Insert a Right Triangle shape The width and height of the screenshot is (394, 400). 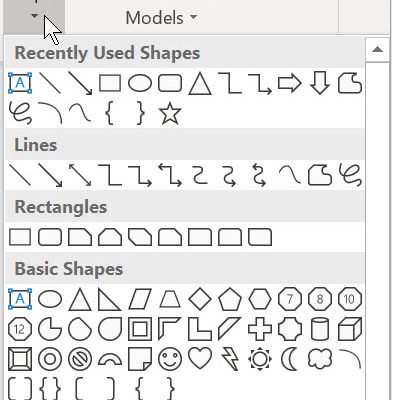[110, 299]
